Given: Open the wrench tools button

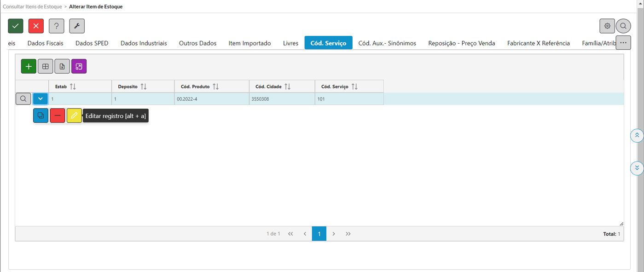Looking at the screenshot, I should point(77,26).
